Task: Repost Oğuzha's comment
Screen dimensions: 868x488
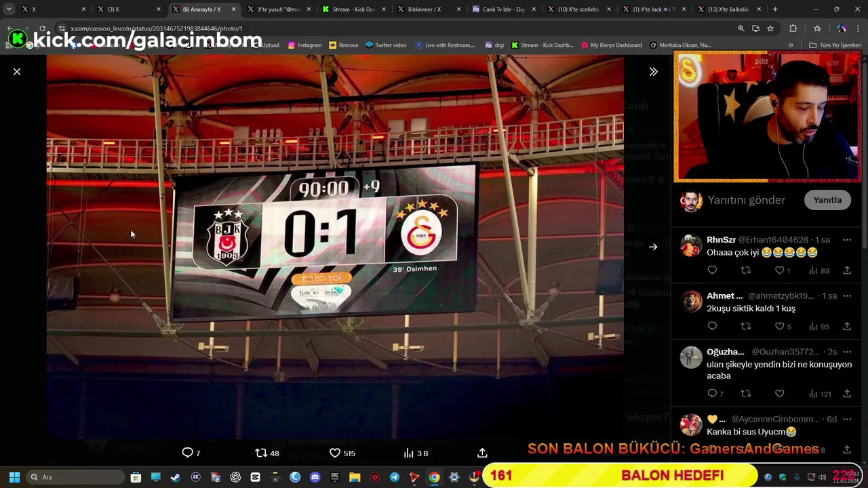Action: click(x=746, y=394)
